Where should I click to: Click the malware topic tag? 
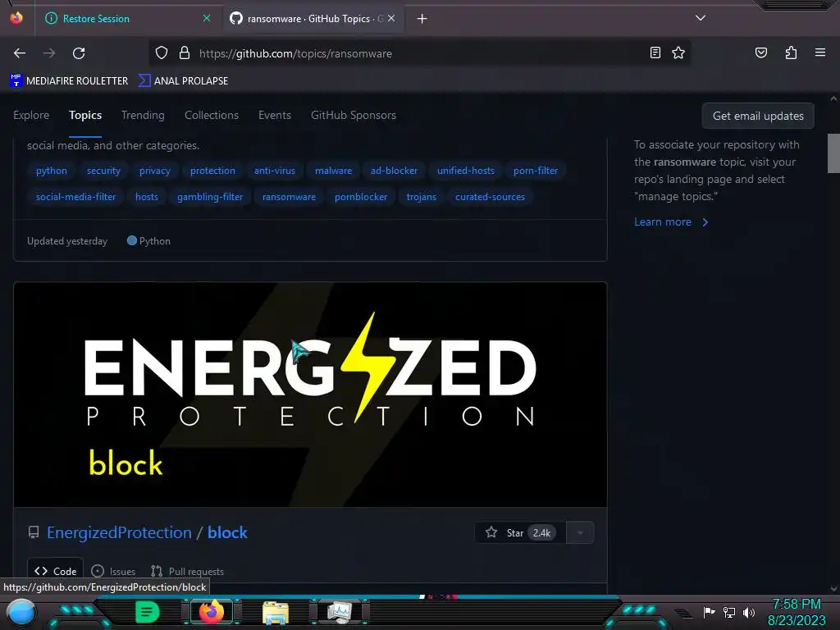point(333,171)
